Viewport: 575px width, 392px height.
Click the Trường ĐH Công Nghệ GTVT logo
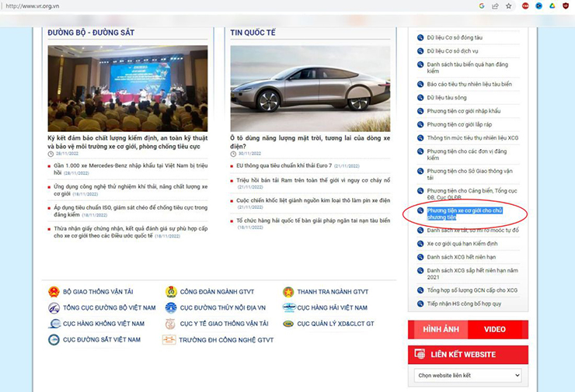click(169, 340)
